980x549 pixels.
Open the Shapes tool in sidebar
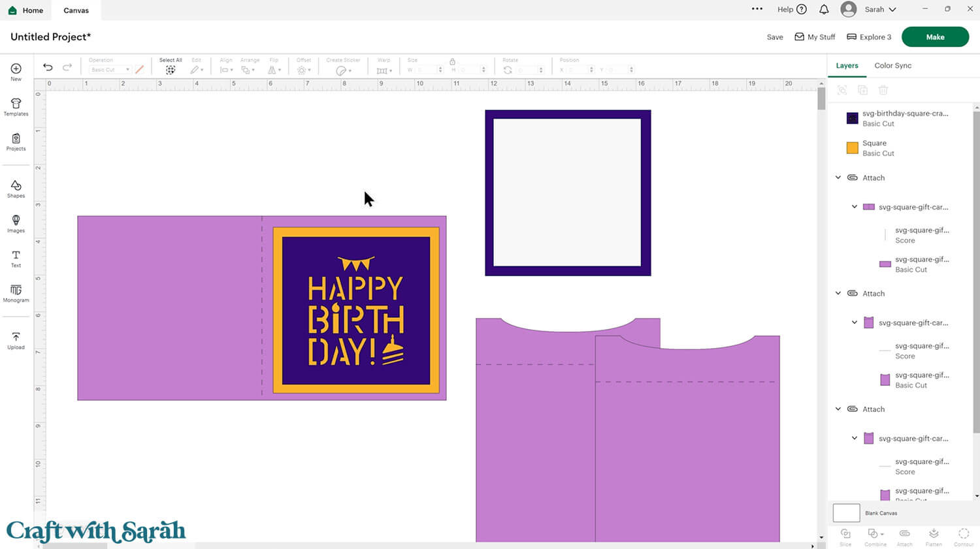point(16,189)
